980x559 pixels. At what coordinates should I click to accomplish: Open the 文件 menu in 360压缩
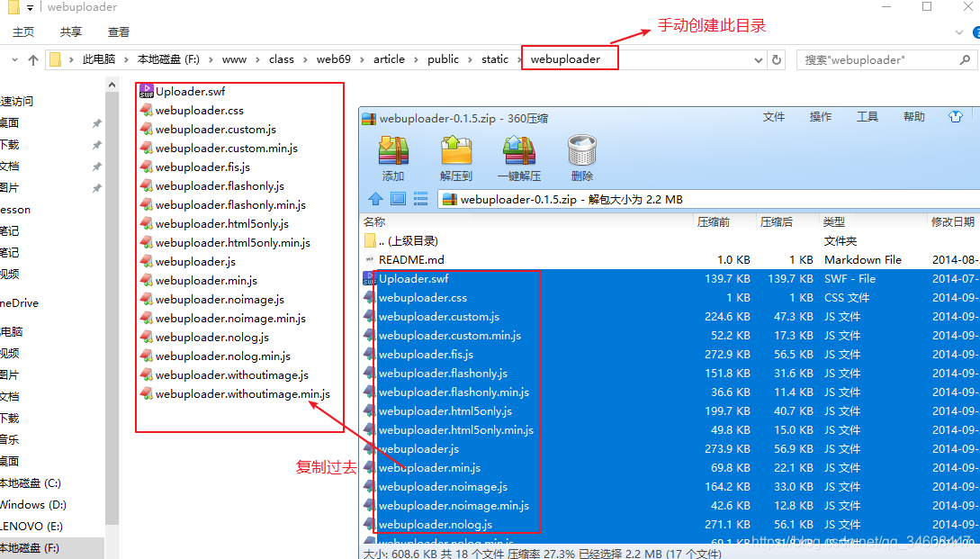[x=773, y=117]
